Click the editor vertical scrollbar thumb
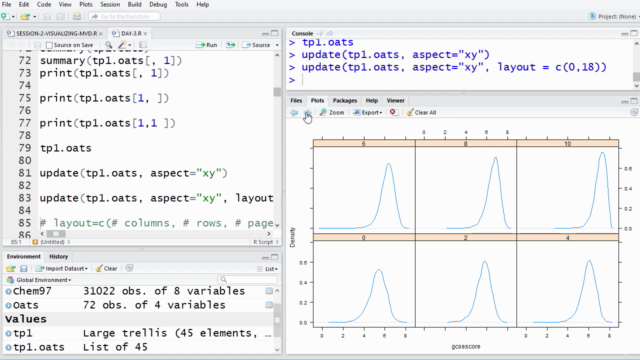The width and height of the screenshot is (640, 360). [277, 92]
